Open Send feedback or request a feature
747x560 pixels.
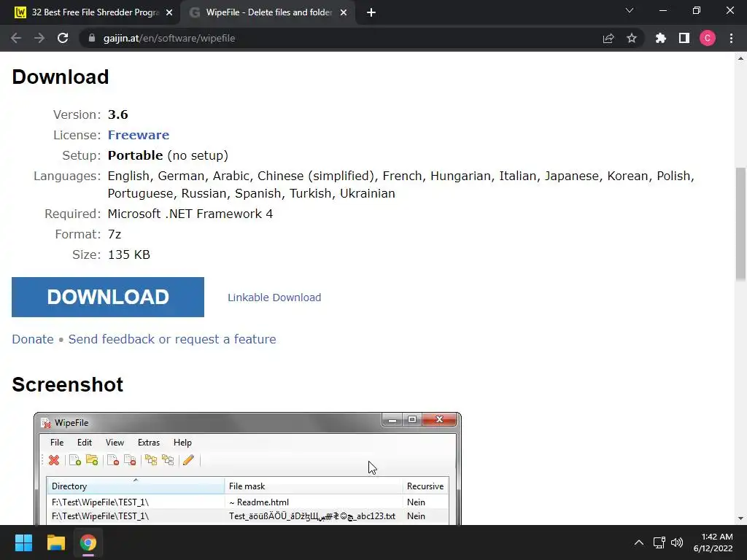click(x=172, y=339)
